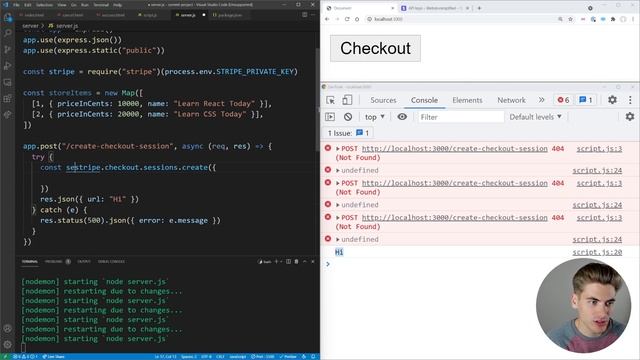
Task: Expand more DevTools tabs chevron
Action: point(542,100)
